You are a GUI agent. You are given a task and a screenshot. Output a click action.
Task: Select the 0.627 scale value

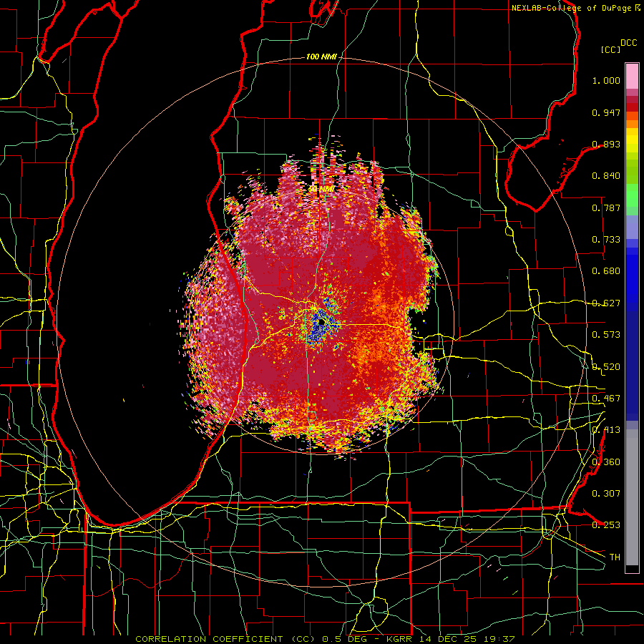pos(606,303)
